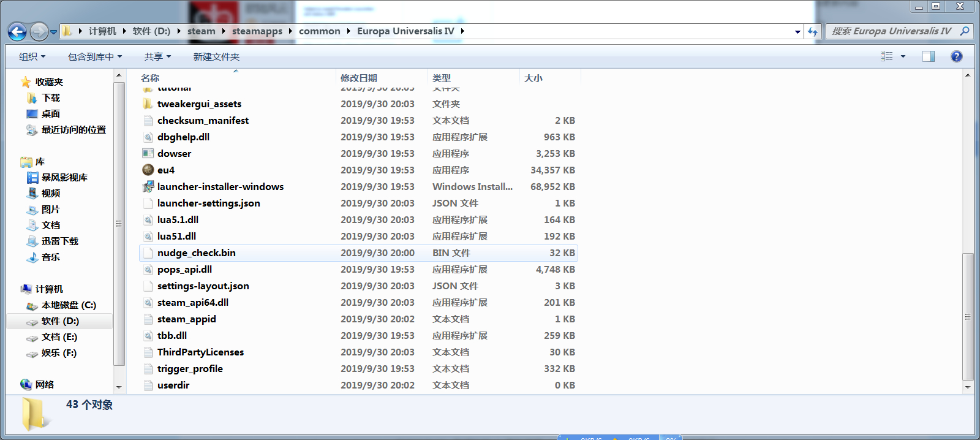Open 娱乐 (F:) drive
Screen dimensions: 980x440
tap(51, 353)
